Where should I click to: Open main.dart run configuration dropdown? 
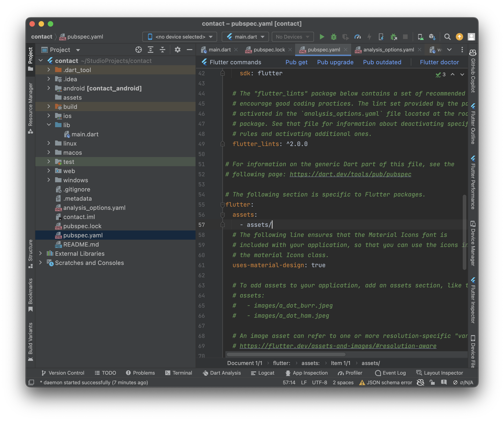click(245, 37)
